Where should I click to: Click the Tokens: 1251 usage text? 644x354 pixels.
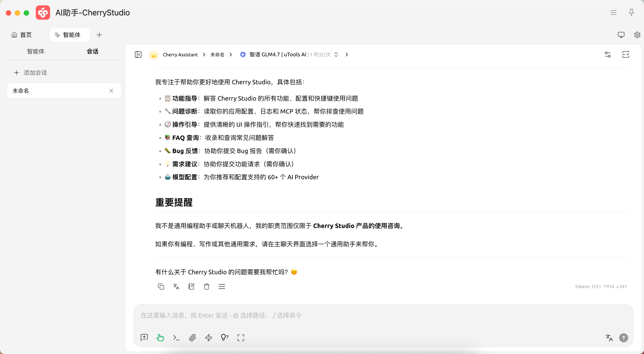tap(600, 287)
